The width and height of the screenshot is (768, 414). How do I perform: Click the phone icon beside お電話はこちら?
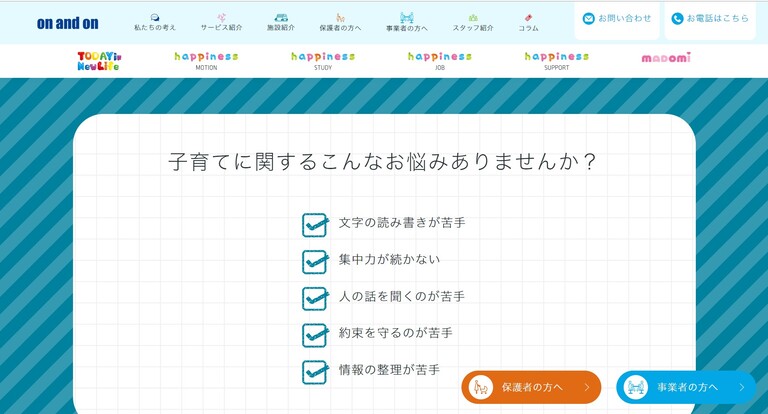(677, 18)
